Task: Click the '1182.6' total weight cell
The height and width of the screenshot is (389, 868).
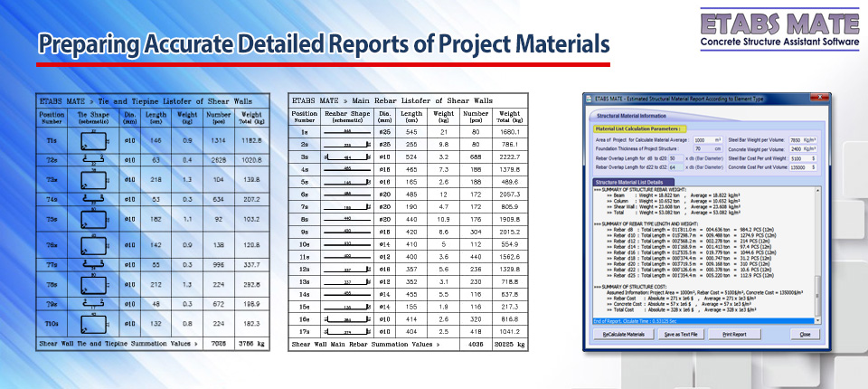Action: tap(251, 140)
